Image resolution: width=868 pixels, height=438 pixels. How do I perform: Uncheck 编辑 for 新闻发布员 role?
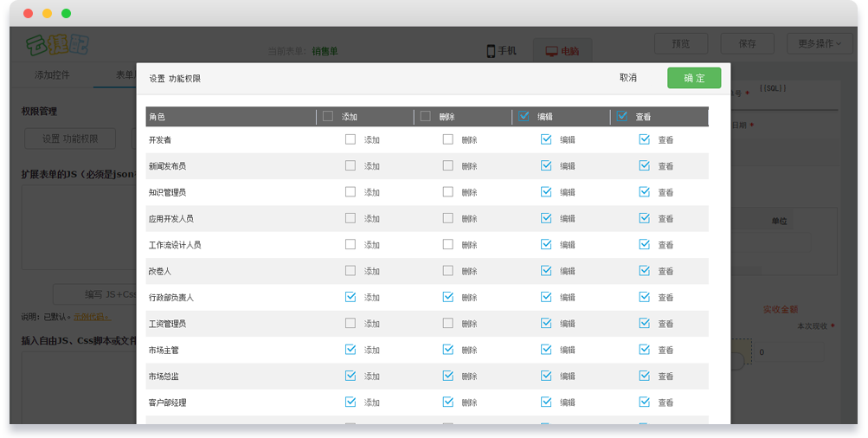click(x=546, y=165)
